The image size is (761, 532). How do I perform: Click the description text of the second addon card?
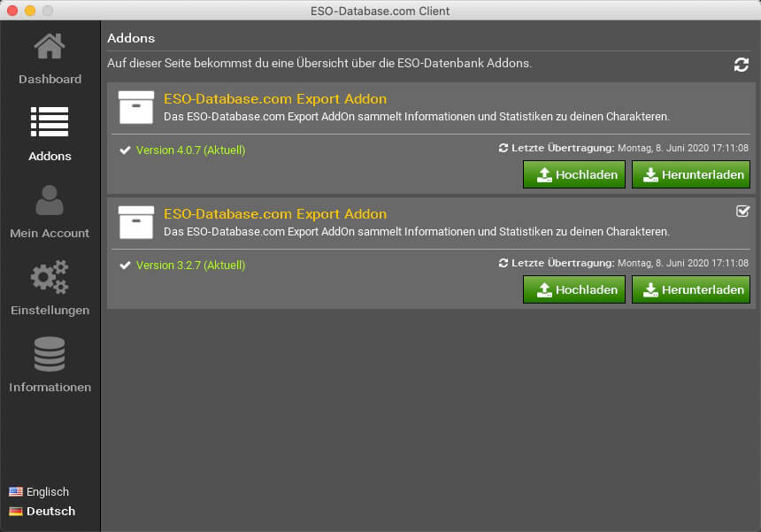click(417, 232)
